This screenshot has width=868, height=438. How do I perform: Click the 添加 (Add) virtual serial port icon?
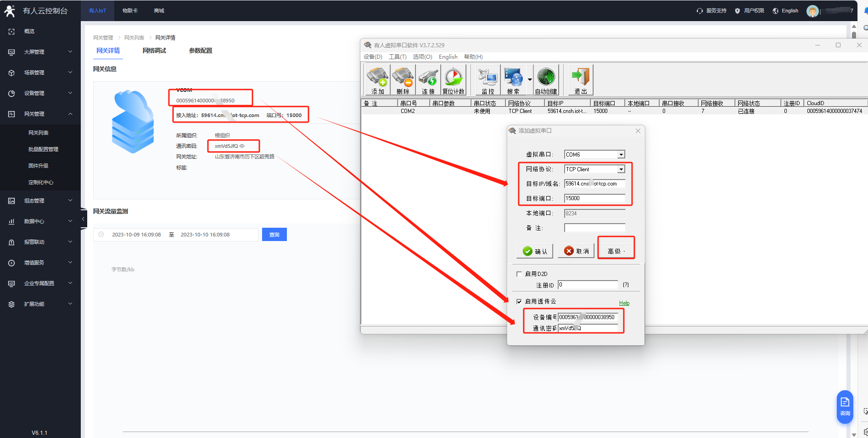click(x=377, y=80)
